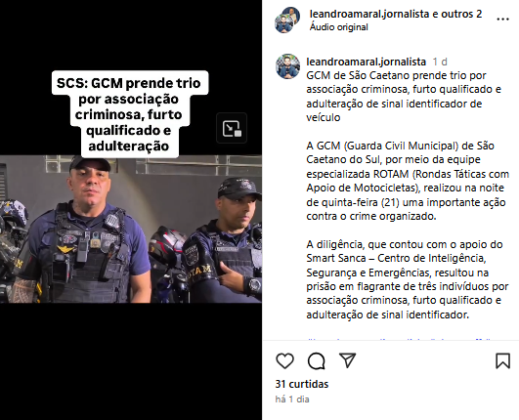Open the three-dots more options menu
The image size is (519, 420).
click(x=502, y=20)
